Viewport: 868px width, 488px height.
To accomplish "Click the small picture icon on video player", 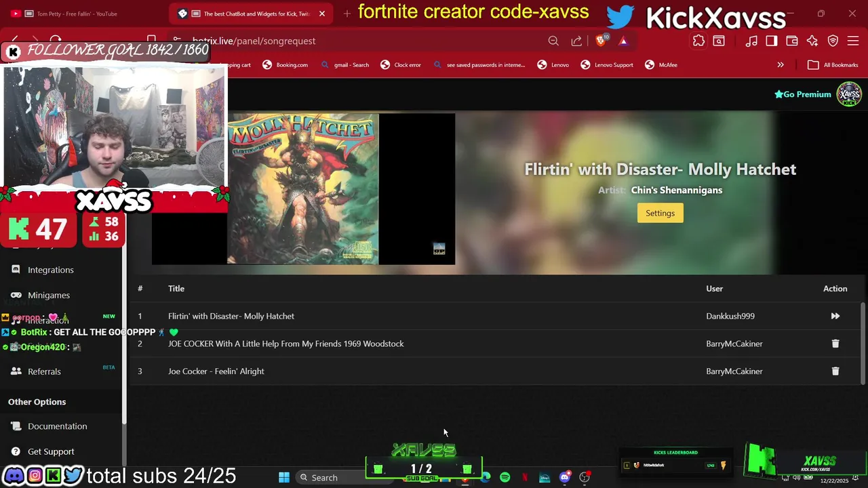I will pyautogui.click(x=439, y=249).
